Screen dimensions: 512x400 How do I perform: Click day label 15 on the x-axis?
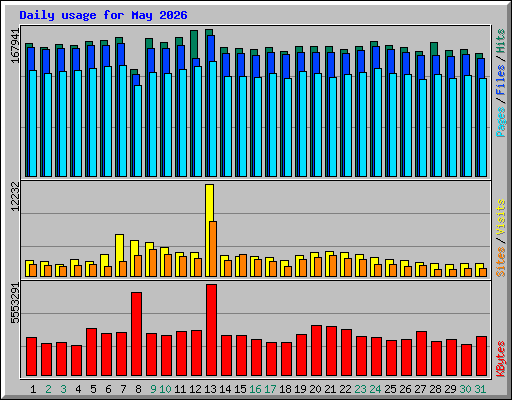click(240, 389)
